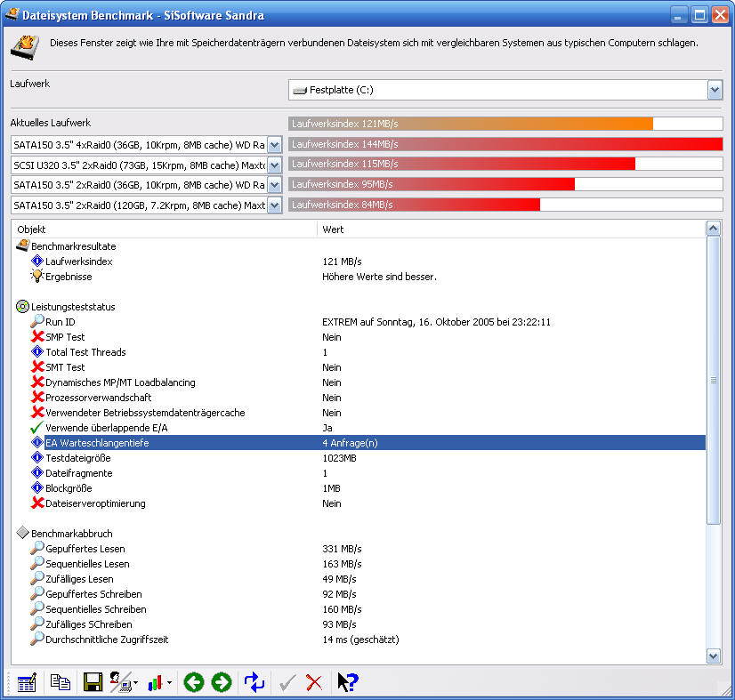
Task: Select the Sequentielles Schreiben row
Action: tap(368, 609)
